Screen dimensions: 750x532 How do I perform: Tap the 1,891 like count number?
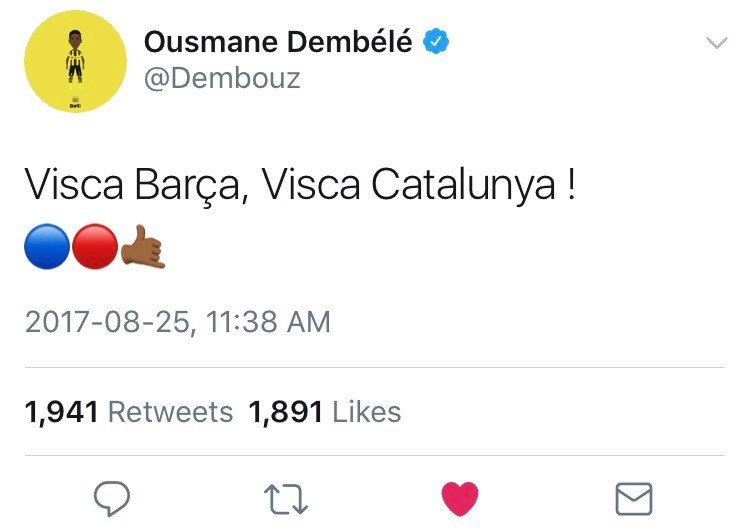[286, 412]
